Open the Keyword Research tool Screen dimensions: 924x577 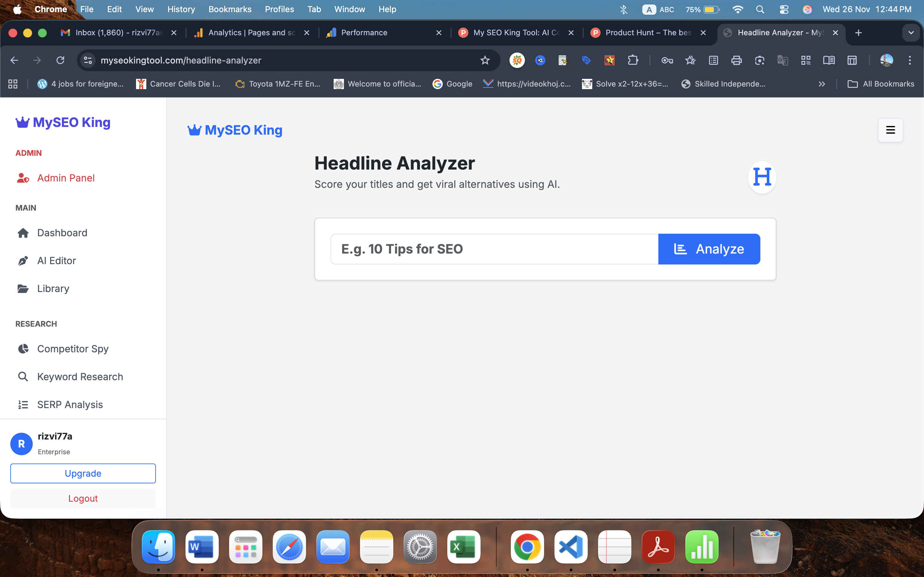click(x=80, y=377)
